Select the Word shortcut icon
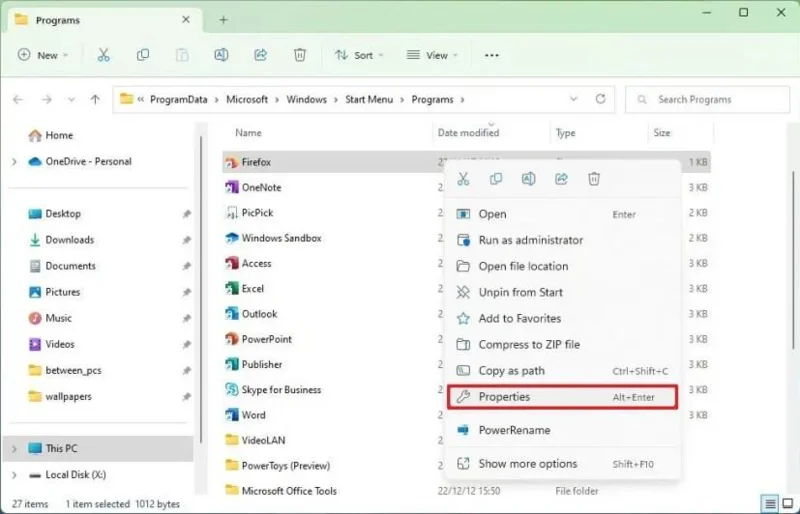800x514 pixels. tap(232, 415)
